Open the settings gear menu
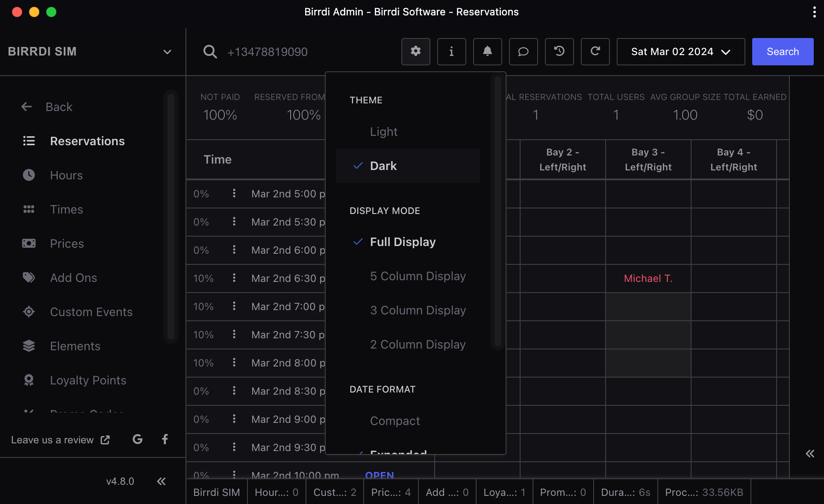The width and height of the screenshot is (824, 504). [415, 52]
